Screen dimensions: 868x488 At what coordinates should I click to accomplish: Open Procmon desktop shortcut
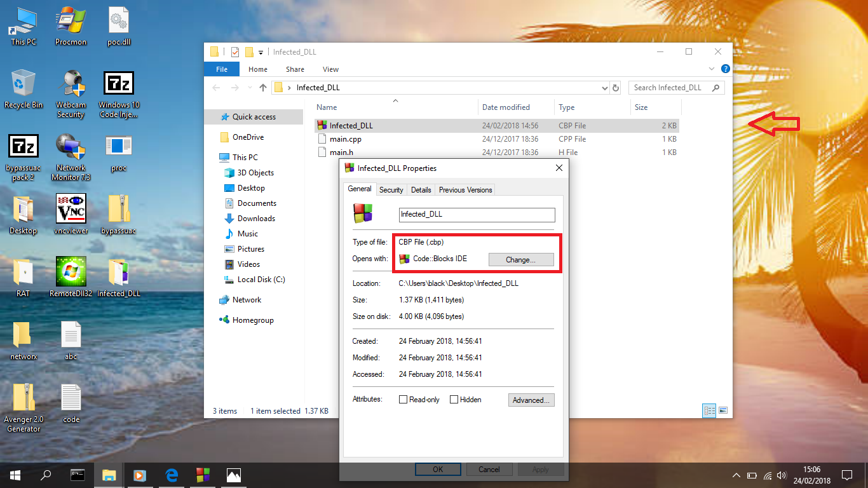pyautogui.click(x=71, y=26)
